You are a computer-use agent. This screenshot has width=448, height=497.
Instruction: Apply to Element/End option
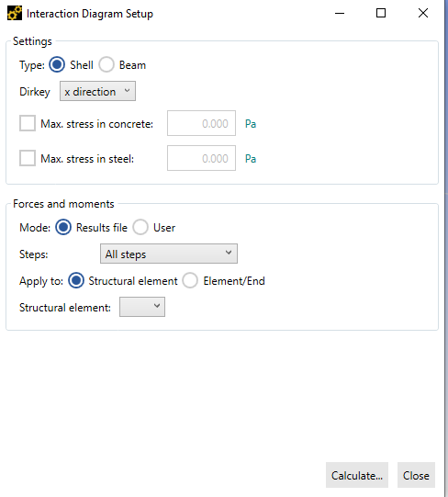click(x=190, y=280)
